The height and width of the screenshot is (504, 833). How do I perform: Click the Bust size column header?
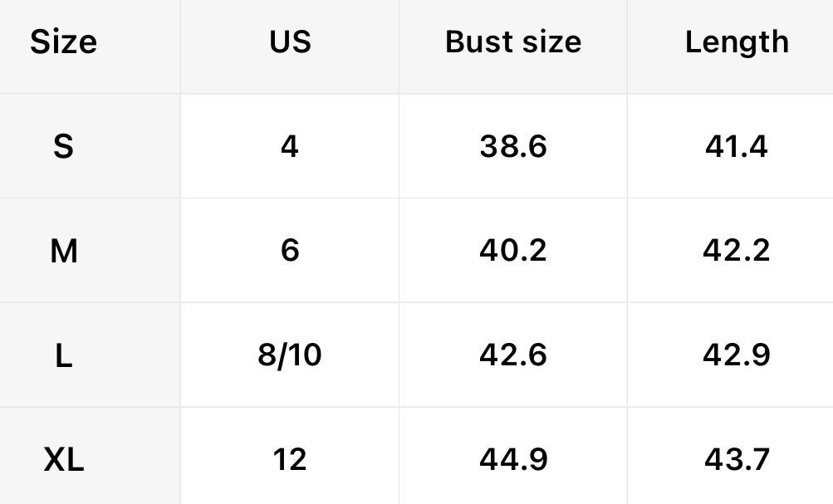click(x=513, y=42)
